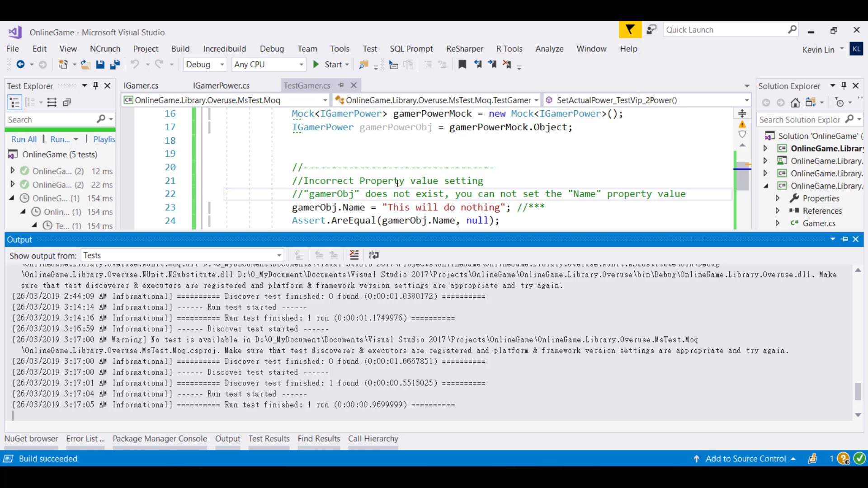Click the Navigate Backward arrow icon
The width and height of the screenshot is (868, 488).
pos(20,65)
